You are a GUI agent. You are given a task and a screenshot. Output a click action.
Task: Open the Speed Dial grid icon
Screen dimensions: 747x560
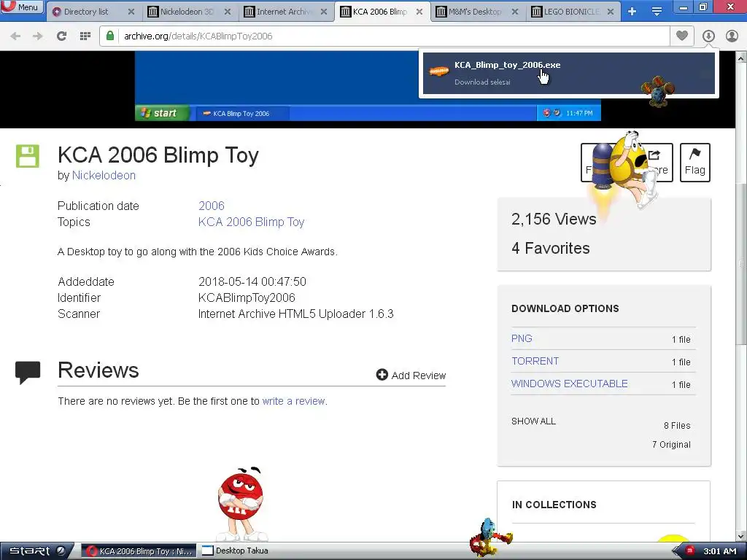click(85, 36)
